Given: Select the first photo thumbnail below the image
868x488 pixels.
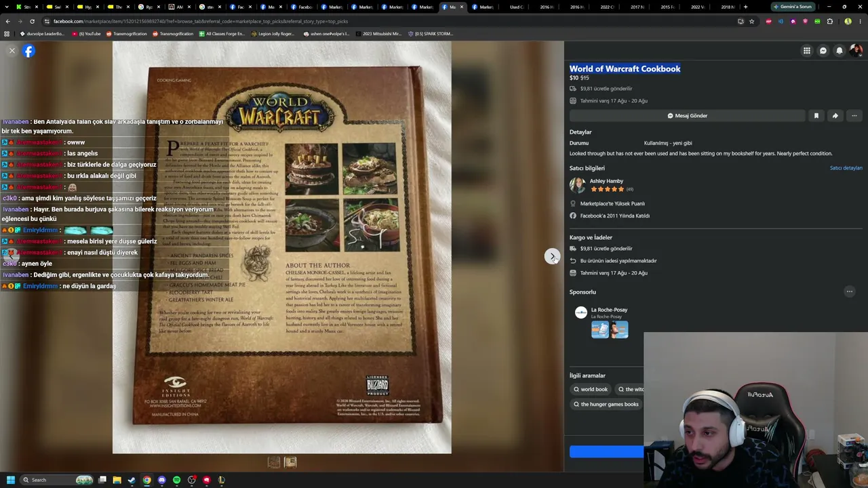Looking at the screenshot, I should (x=274, y=462).
